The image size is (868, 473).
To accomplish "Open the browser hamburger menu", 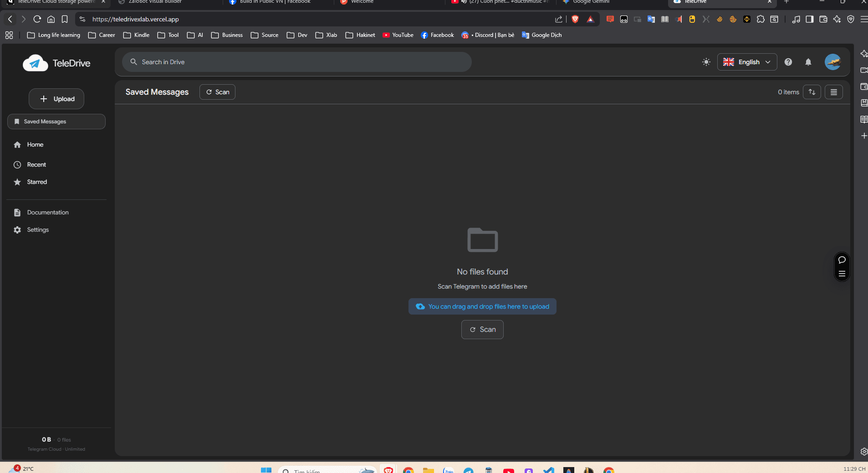I will coord(863,19).
